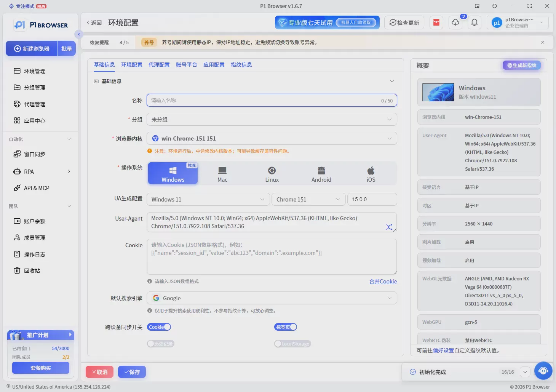Select the iOS operating system
This screenshot has width=556, height=392.
coord(371,173)
